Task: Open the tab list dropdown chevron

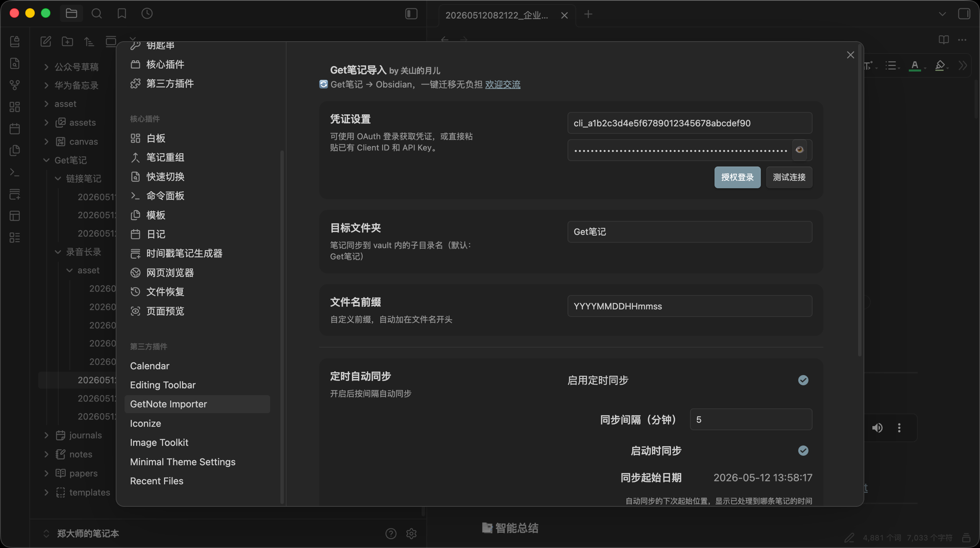Action: click(x=942, y=14)
